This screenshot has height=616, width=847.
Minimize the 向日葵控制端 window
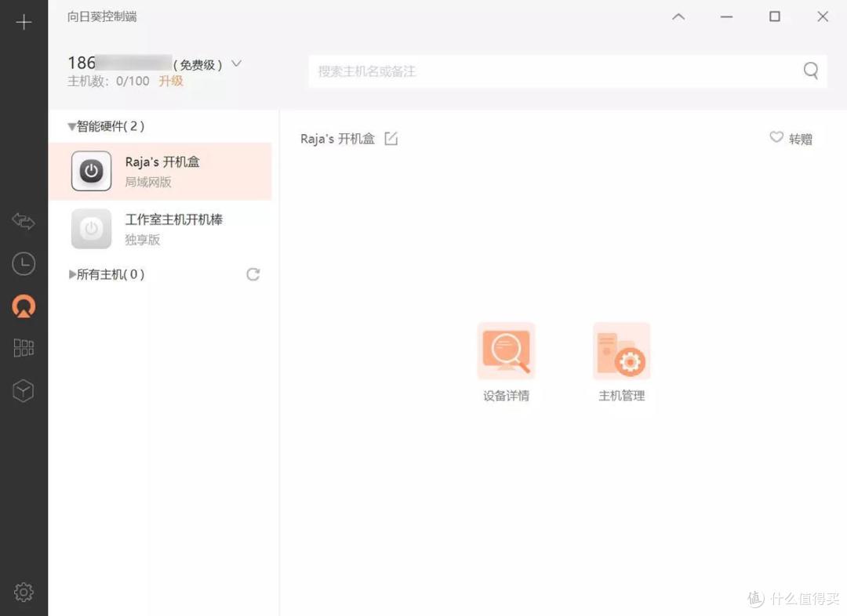click(726, 16)
